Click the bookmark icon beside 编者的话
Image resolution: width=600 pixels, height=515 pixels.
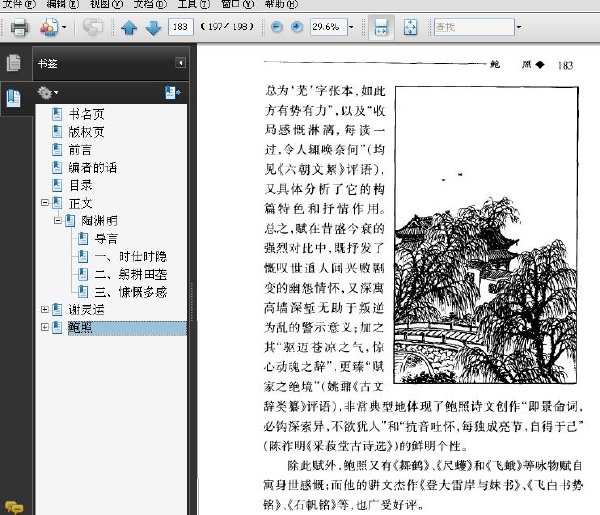[57, 167]
